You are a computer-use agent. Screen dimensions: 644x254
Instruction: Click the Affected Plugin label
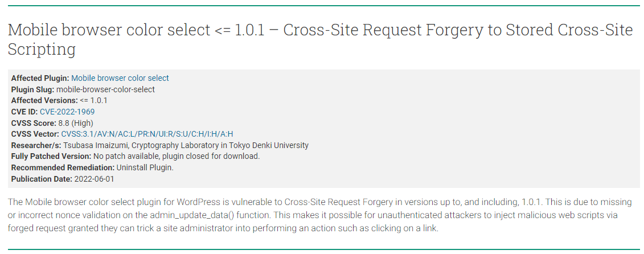40,78
